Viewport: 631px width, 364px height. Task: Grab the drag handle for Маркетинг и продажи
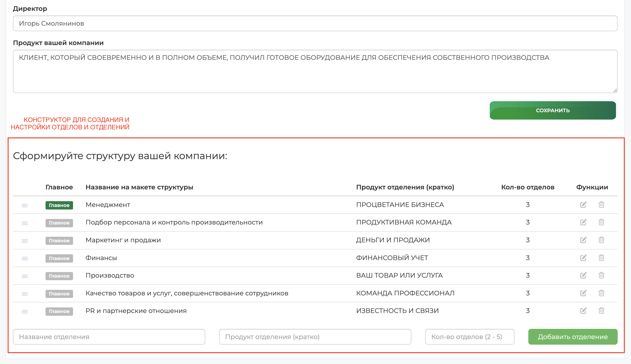pyautogui.click(x=25, y=241)
